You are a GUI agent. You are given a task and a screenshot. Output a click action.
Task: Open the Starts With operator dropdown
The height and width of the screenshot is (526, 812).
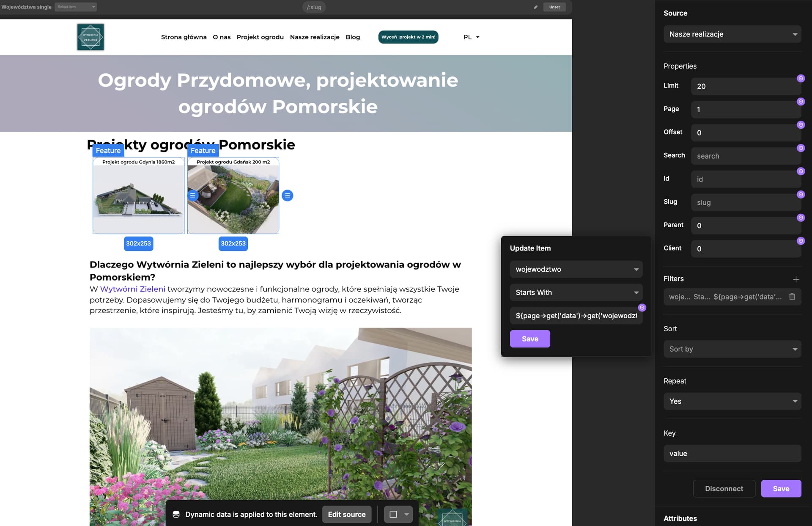[x=576, y=292]
